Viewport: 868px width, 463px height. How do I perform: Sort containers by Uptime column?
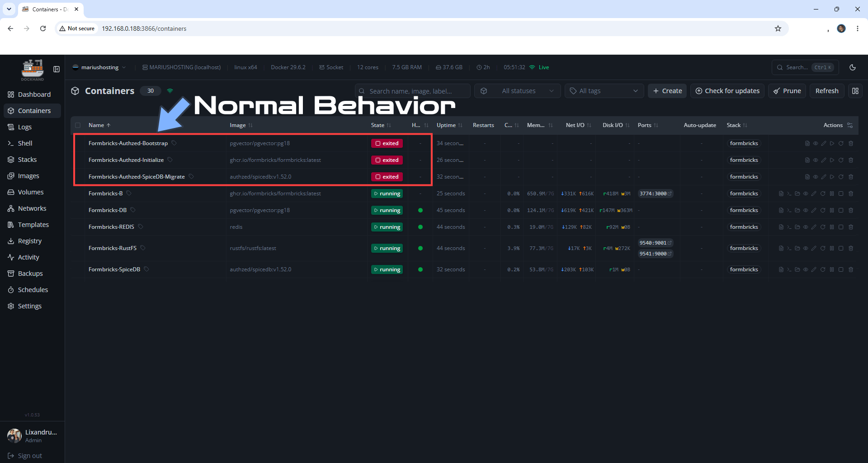449,125
